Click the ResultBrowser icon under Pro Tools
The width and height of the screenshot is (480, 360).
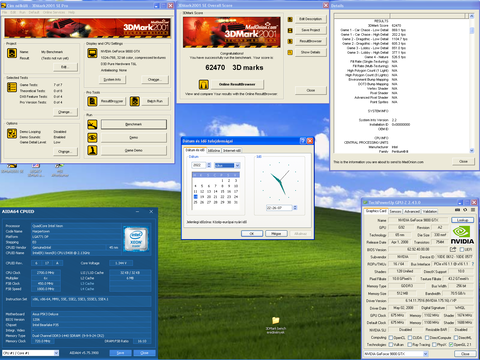[92, 101]
